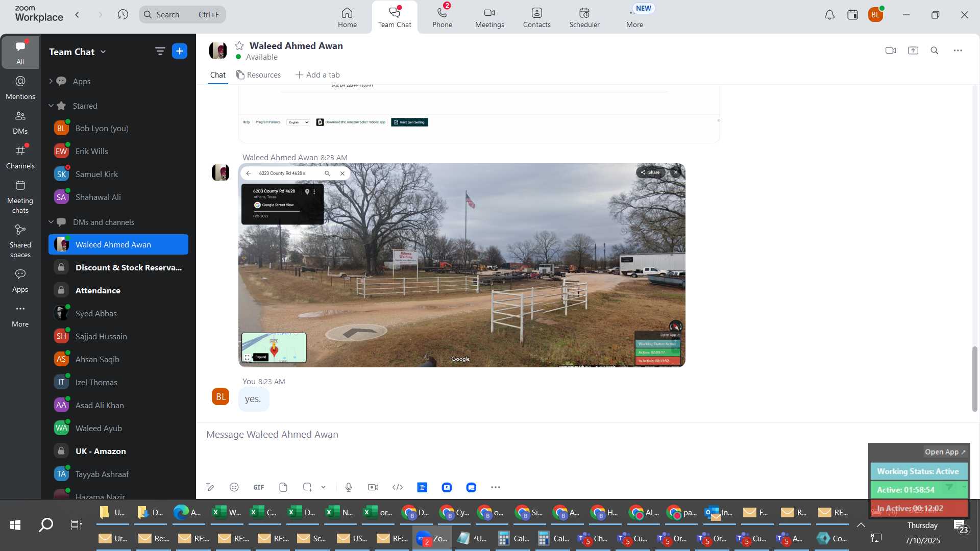
Task: Star the Waleed Ahmed Awan conversation
Action: click(239, 46)
